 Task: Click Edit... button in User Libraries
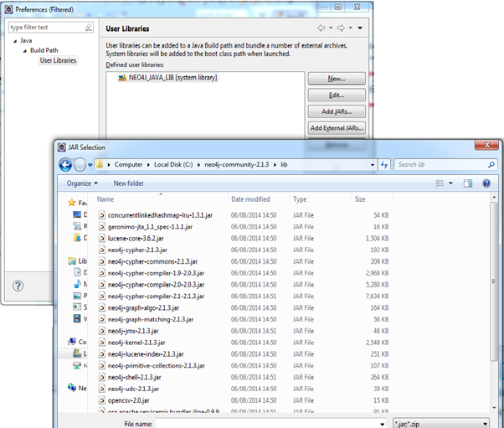point(337,95)
